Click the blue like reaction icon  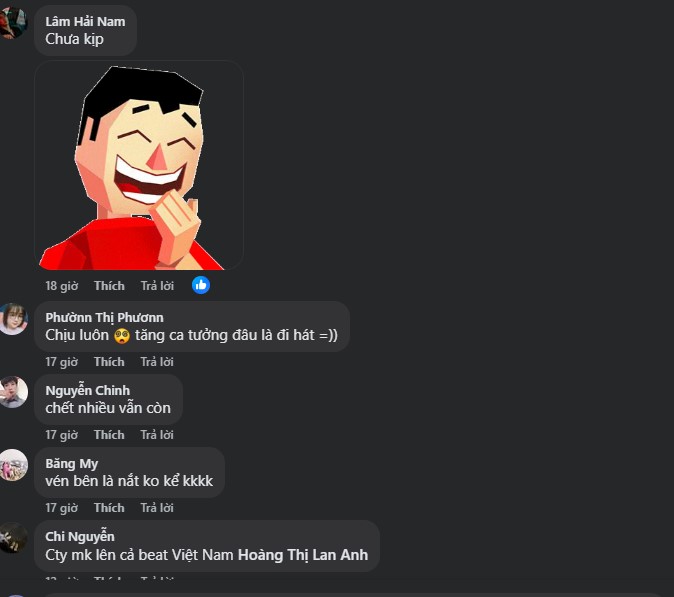point(201,285)
